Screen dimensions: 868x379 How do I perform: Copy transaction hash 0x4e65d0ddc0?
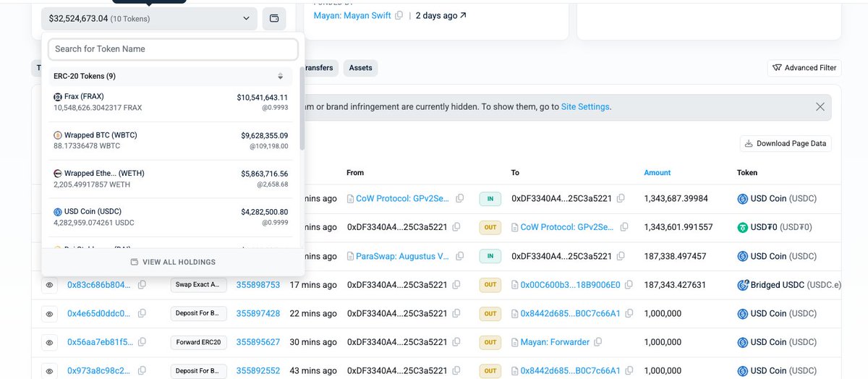coord(142,313)
